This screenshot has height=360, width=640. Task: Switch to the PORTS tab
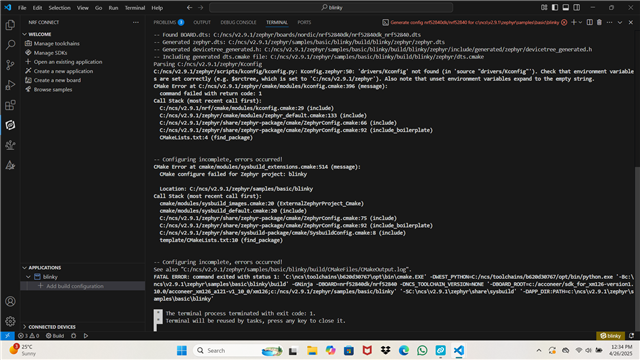point(304,22)
